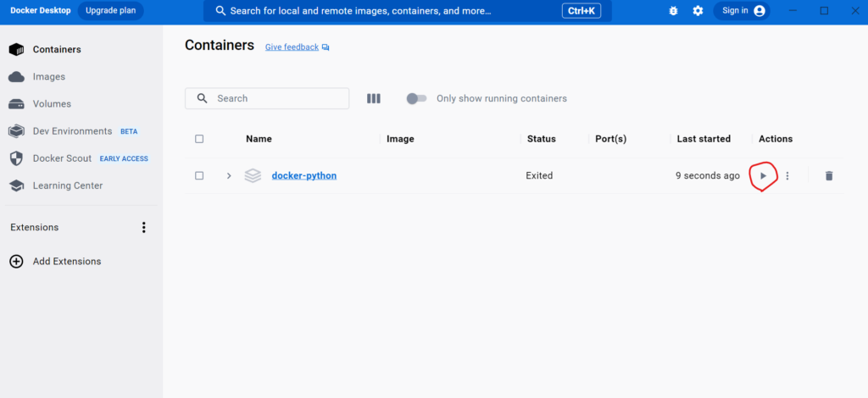Sort by the Last started column header
The height and width of the screenshot is (398, 868).
704,139
